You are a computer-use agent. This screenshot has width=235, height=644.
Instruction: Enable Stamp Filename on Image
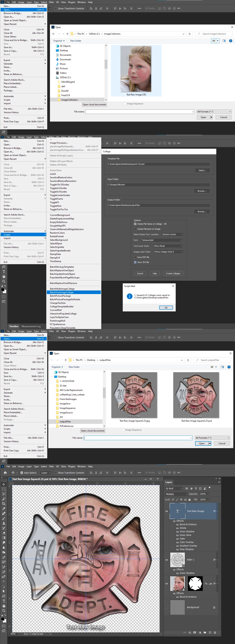tap(135, 229)
